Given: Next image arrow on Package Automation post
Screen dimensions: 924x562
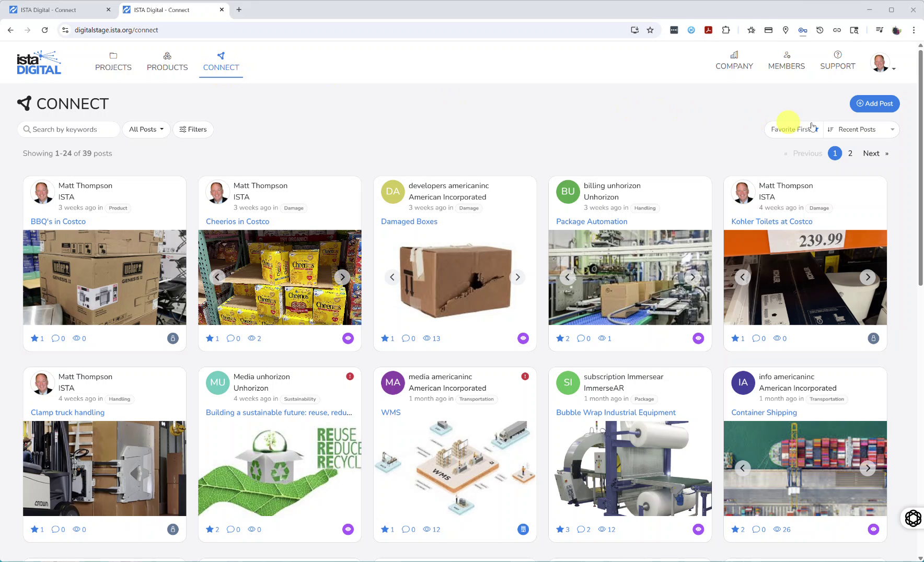Looking at the screenshot, I should pos(693,277).
